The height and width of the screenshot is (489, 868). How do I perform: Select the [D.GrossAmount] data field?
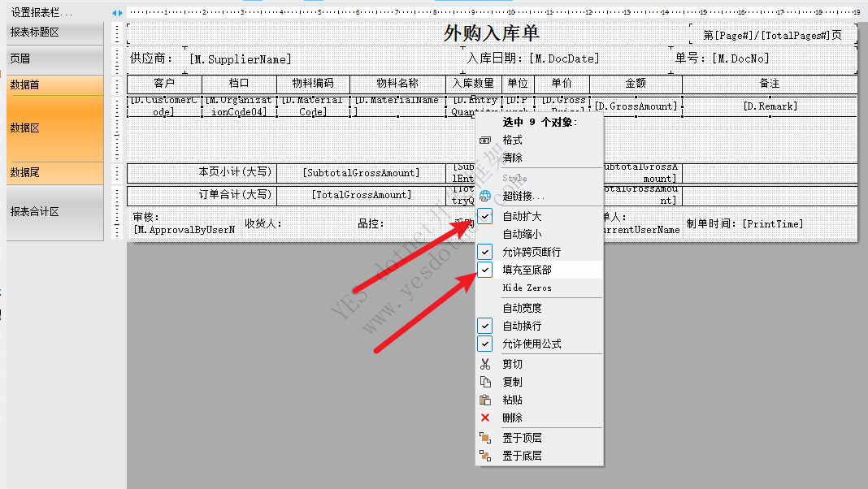[x=636, y=106]
